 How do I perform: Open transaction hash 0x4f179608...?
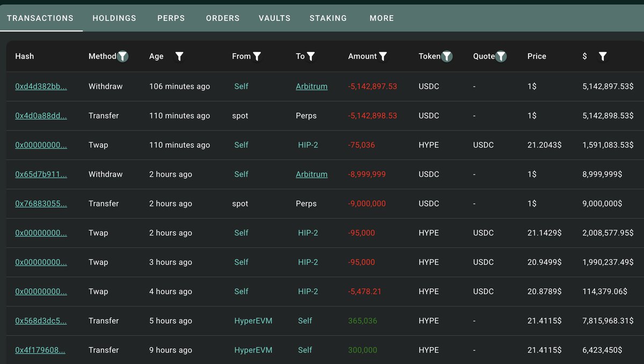[40, 350]
